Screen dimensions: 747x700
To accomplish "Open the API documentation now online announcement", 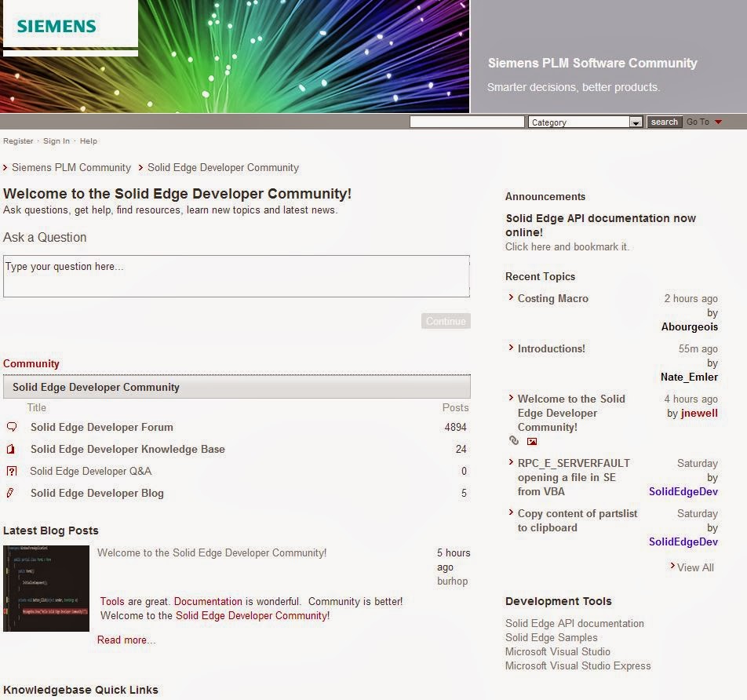I will (x=601, y=225).
